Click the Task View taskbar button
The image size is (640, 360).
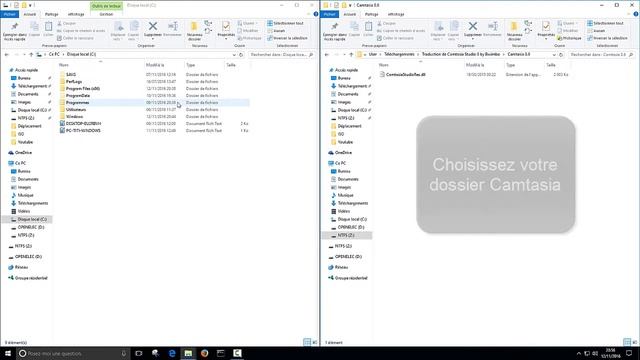(x=139, y=353)
